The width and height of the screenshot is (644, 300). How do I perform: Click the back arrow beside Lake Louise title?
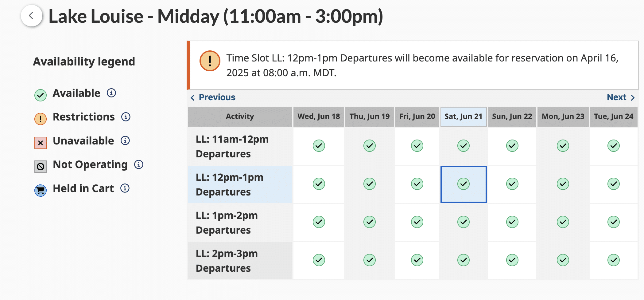coord(31,16)
